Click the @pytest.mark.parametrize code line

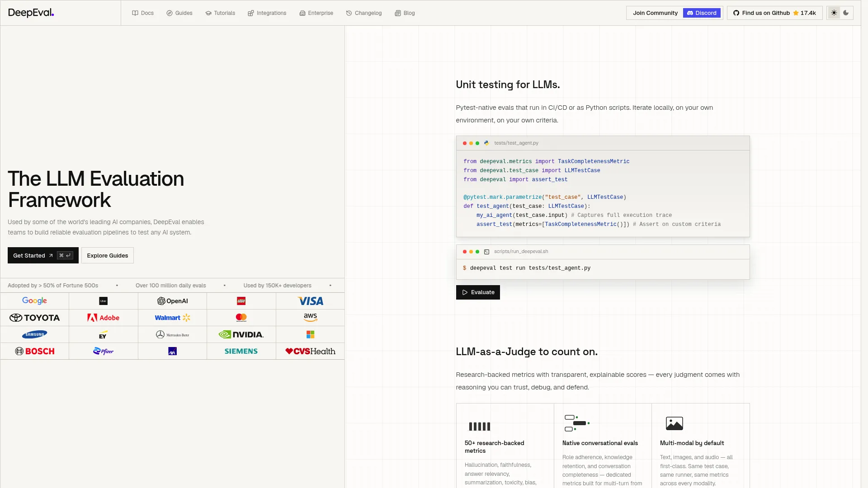545,197
